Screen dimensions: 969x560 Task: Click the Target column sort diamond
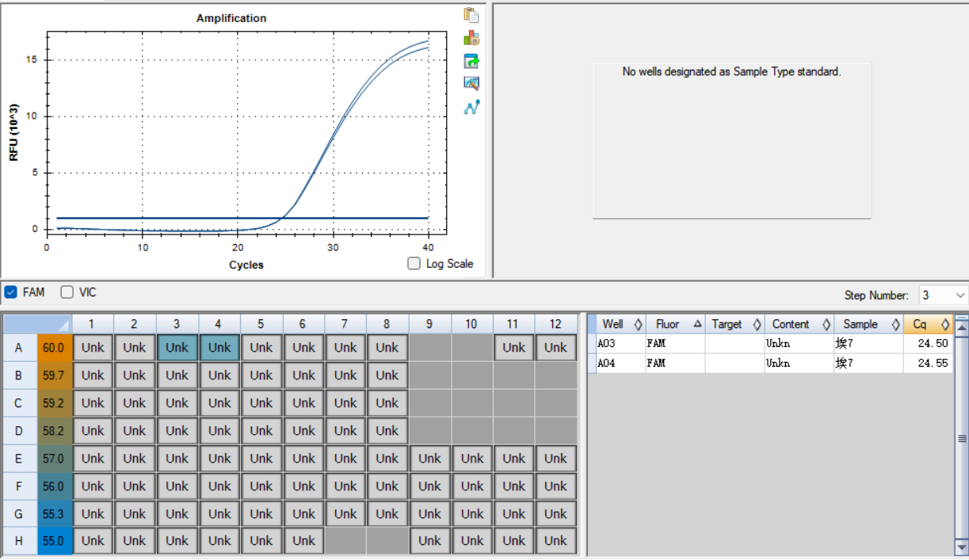click(x=757, y=324)
